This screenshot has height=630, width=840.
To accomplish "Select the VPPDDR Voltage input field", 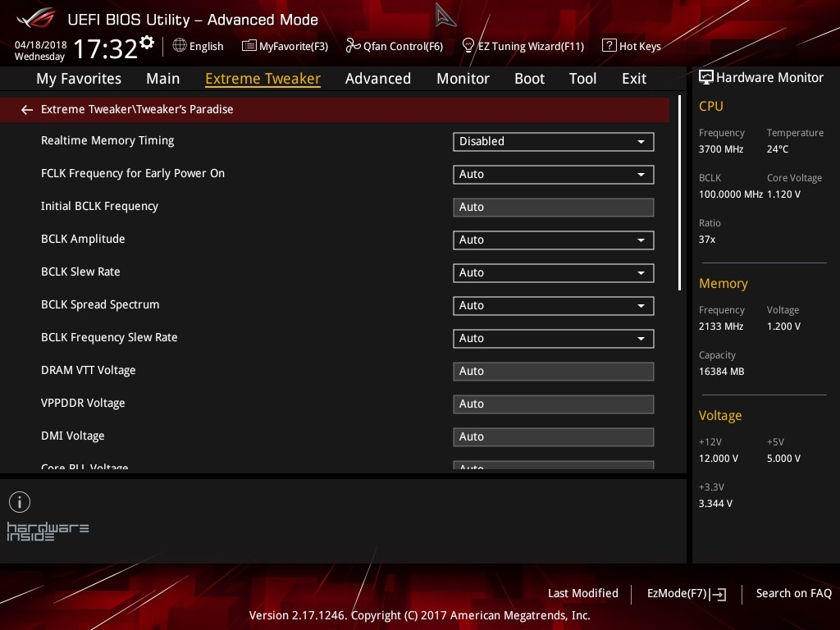I will [554, 404].
